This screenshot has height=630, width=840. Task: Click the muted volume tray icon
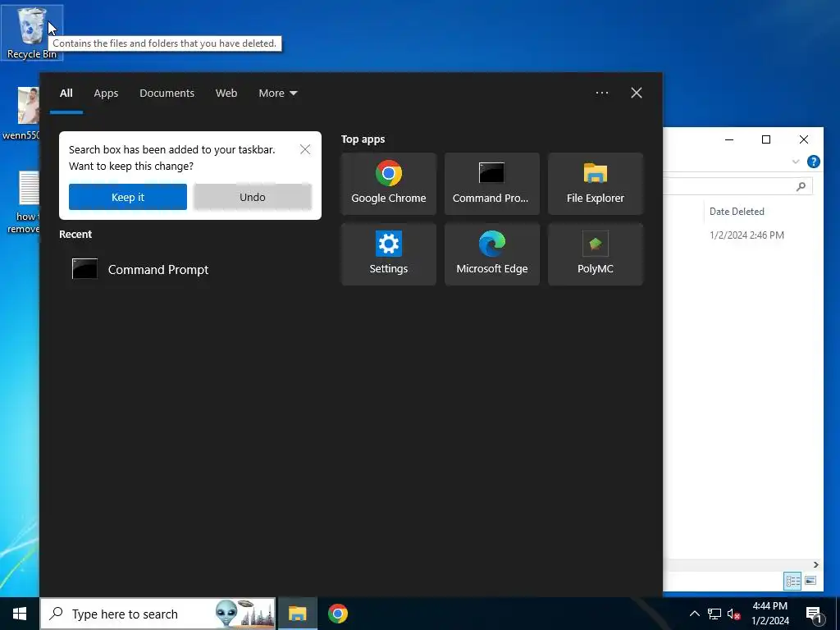[734, 614]
